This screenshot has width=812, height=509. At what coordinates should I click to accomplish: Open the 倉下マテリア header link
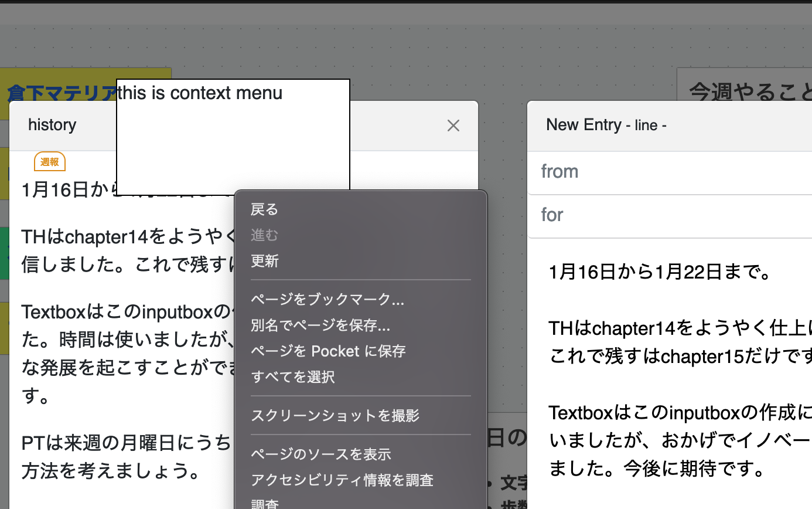tap(62, 93)
